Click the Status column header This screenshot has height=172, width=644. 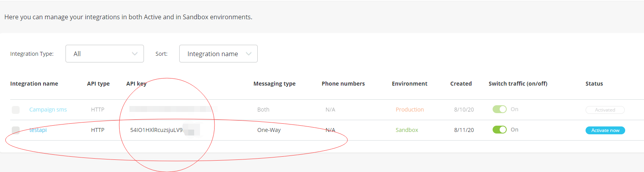[x=594, y=84]
